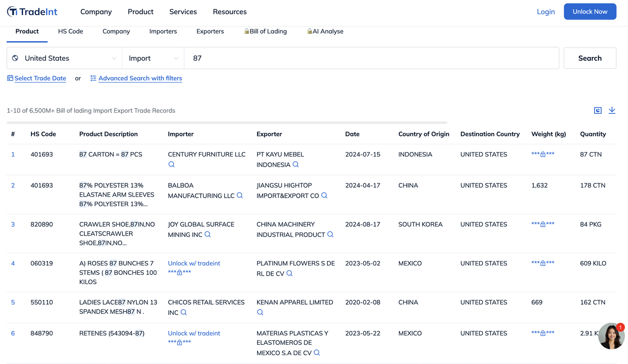Click the search input containing 87

[x=371, y=58]
